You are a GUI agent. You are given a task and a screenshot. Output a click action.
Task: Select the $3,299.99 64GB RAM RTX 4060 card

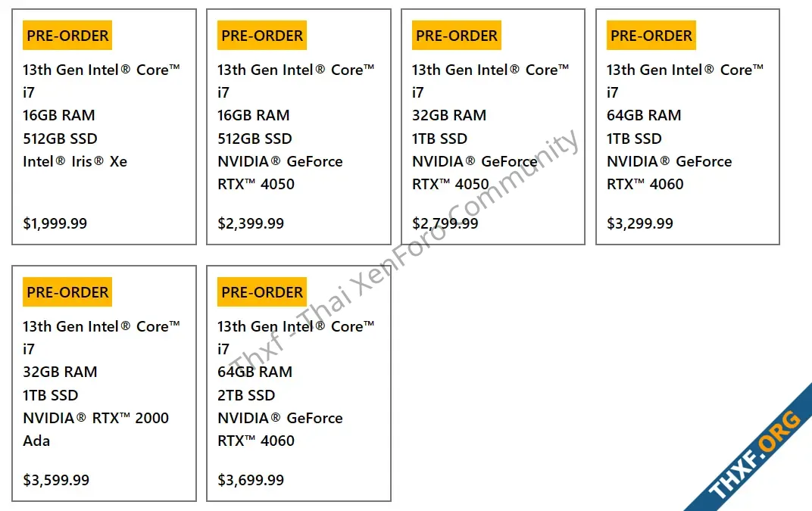pyautogui.click(x=688, y=126)
